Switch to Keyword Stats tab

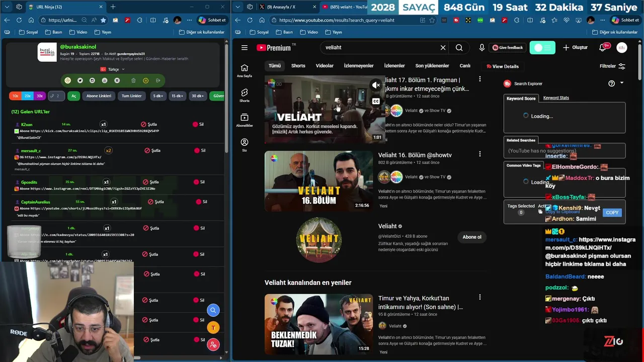[556, 98]
